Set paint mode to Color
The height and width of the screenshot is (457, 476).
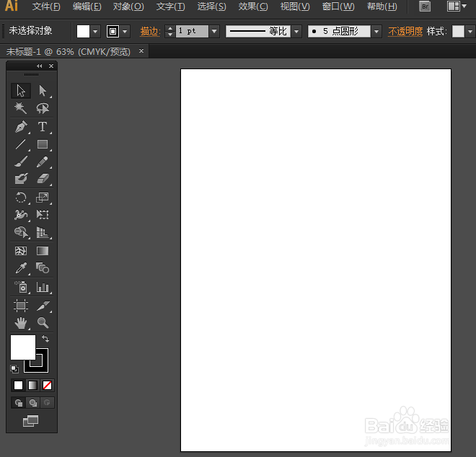point(18,386)
